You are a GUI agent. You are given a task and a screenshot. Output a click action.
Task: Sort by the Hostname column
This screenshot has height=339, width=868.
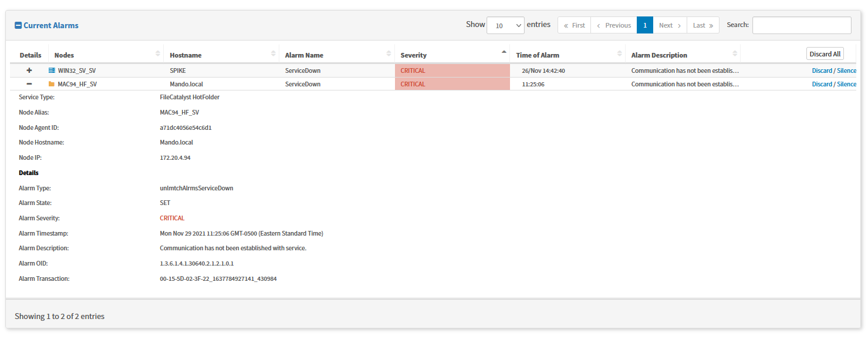[x=221, y=55]
